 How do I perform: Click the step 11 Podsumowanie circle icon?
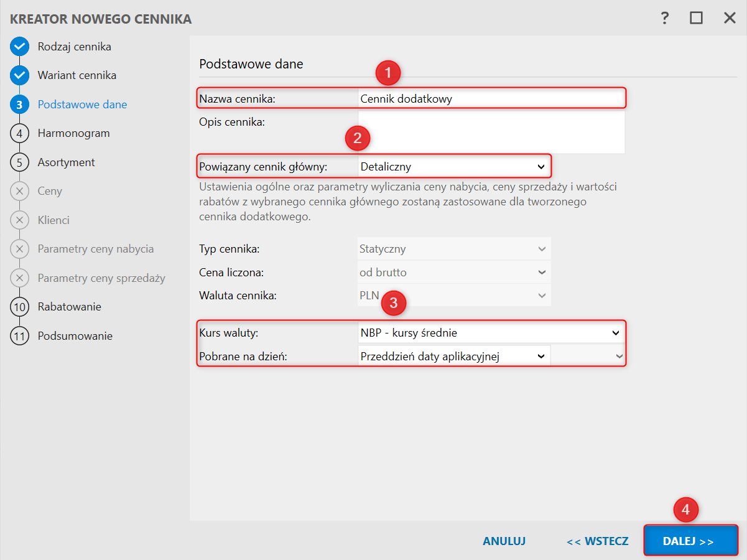coord(20,336)
